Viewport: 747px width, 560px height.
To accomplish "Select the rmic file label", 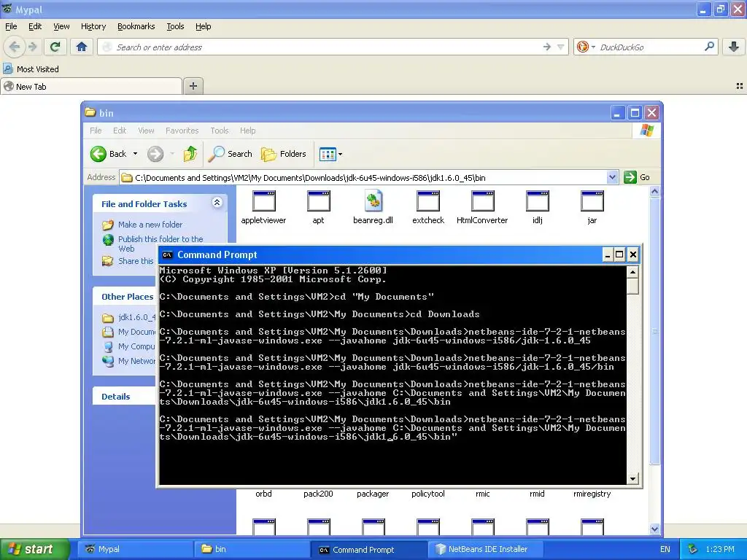I will click(x=483, y=494).
